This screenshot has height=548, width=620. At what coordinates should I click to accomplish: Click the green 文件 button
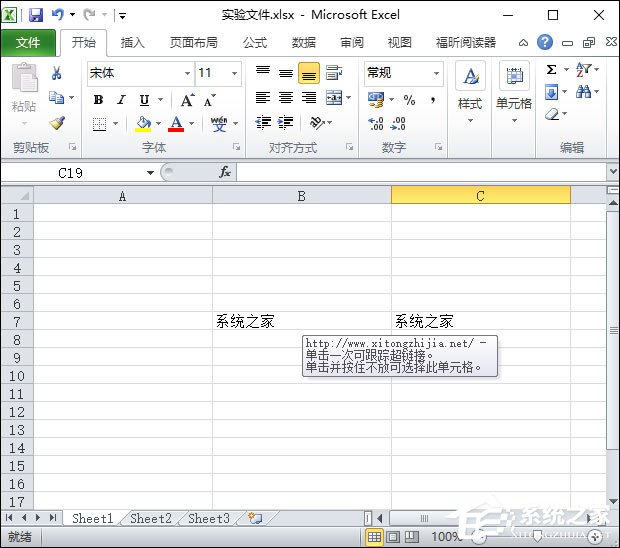(x=28, y=42)
